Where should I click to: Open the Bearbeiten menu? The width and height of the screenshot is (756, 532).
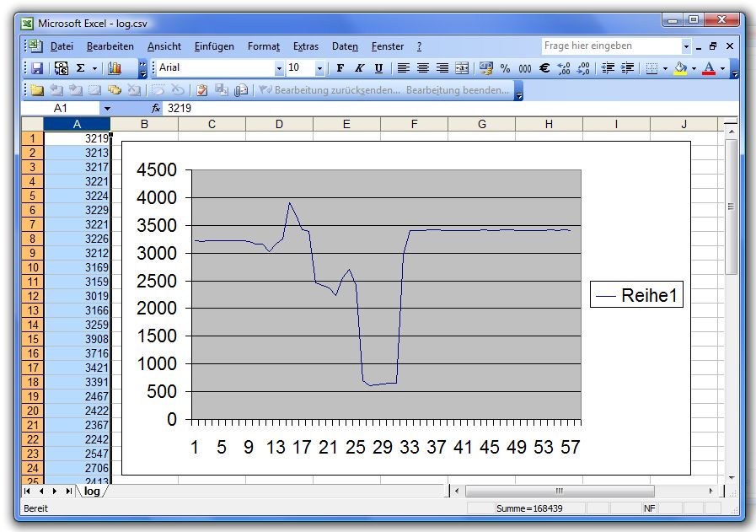pos(110,46)
